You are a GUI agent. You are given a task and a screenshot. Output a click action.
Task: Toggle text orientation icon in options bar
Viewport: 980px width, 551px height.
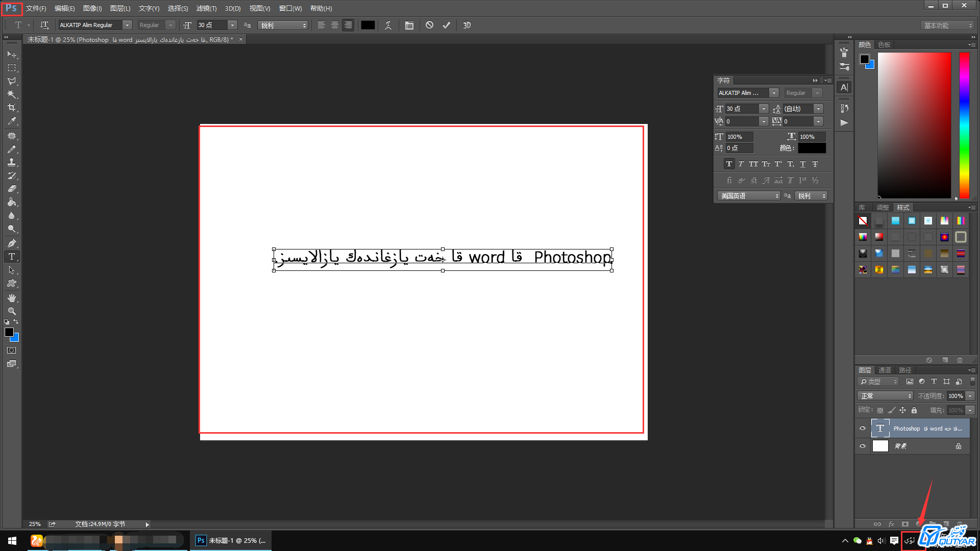click(44, 25)
